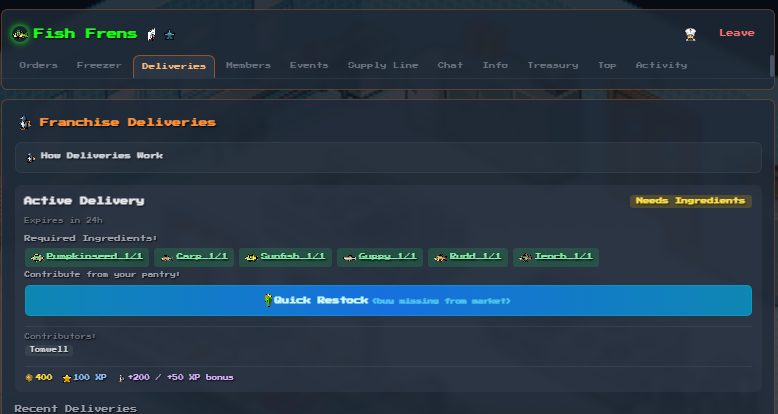Go to the Treasury tab
This screenshot has height=414, width=778.
click(552, 66)
